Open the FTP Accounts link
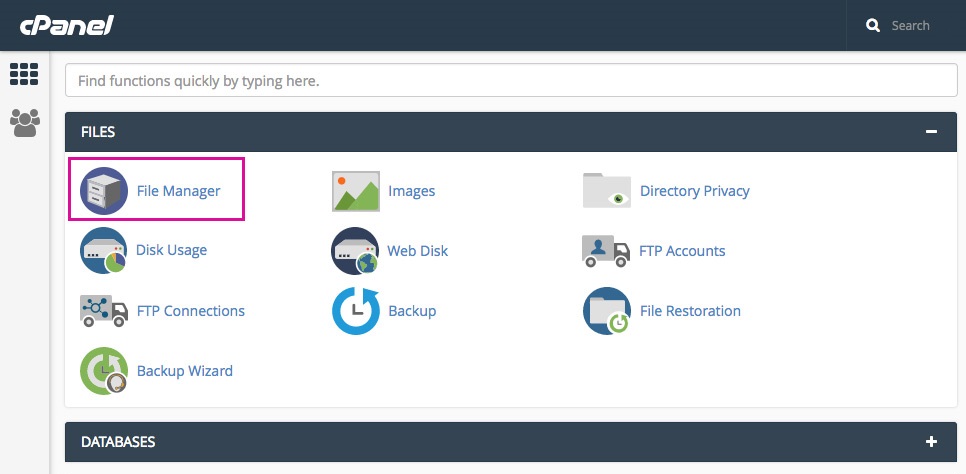966x474 pixels. tap(682, 251)
